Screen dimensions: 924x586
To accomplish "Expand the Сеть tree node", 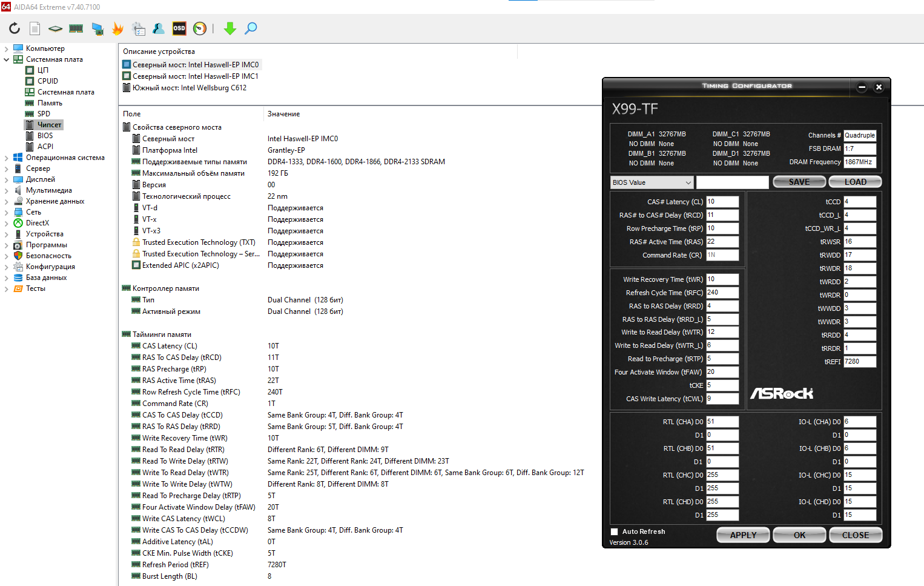I will click(6, 212).
